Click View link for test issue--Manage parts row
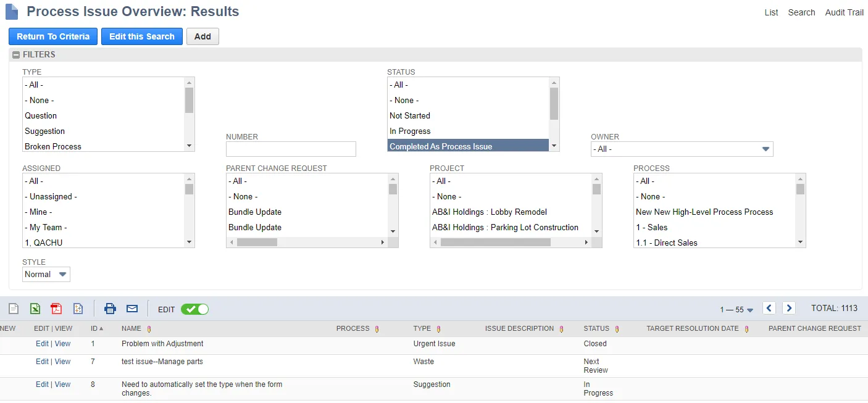868x403 pixels. click(x=62, y=362)
